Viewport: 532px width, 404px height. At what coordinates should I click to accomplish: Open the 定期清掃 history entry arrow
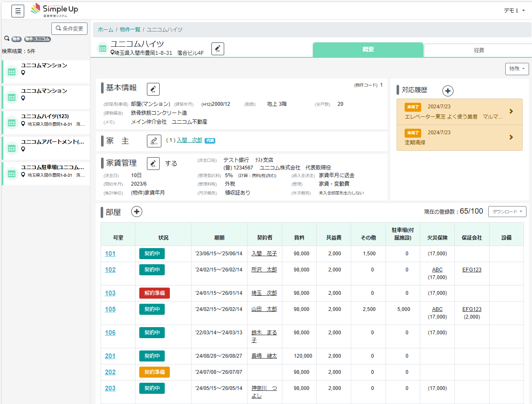click(511, 137)
